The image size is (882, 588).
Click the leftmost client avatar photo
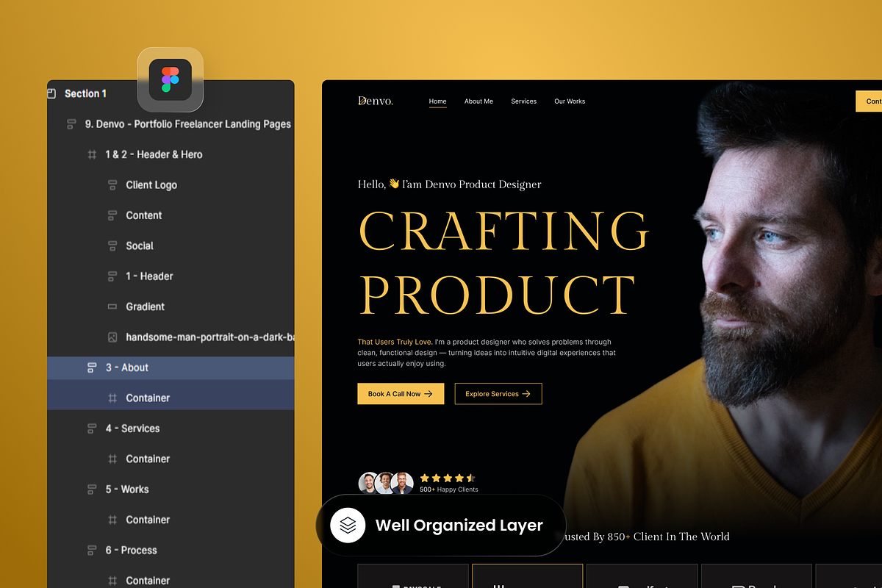[x=369, y=483]
